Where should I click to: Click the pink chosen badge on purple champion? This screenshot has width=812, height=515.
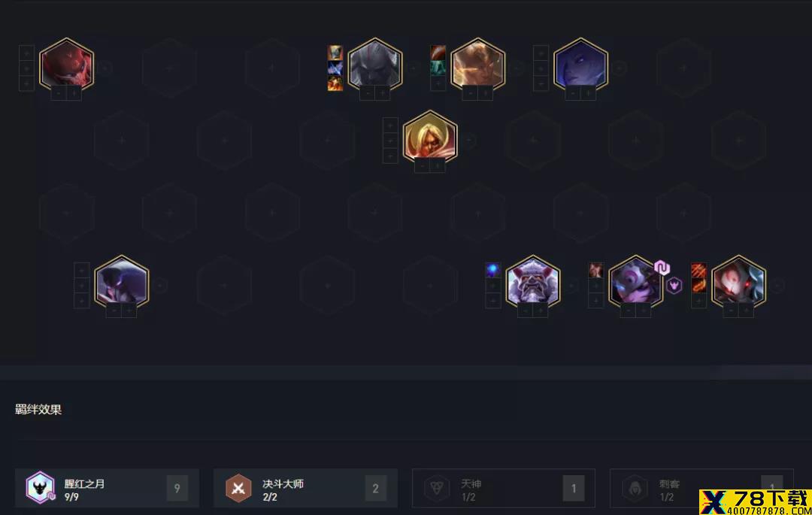pos(662,268)
